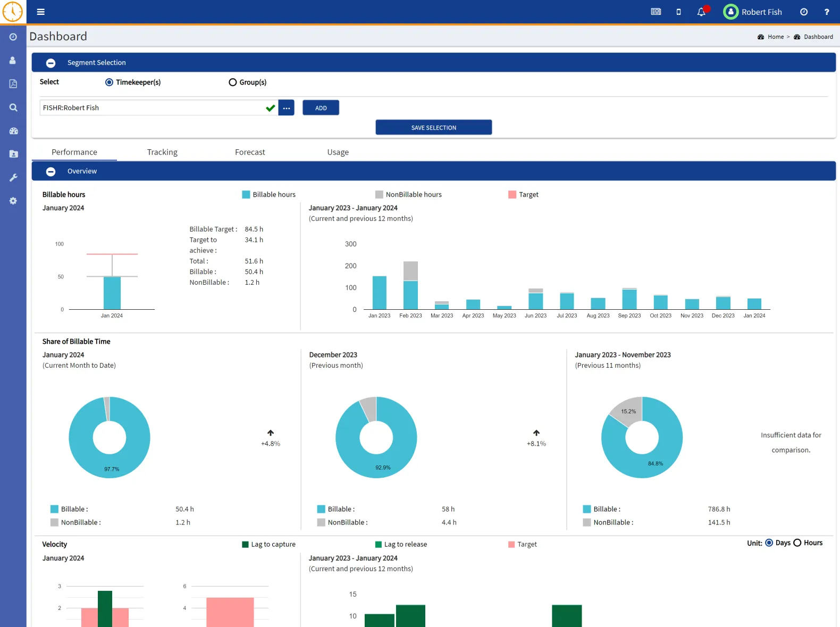
Task: Switch to the Tracking tab
Action: pos(162,152)
